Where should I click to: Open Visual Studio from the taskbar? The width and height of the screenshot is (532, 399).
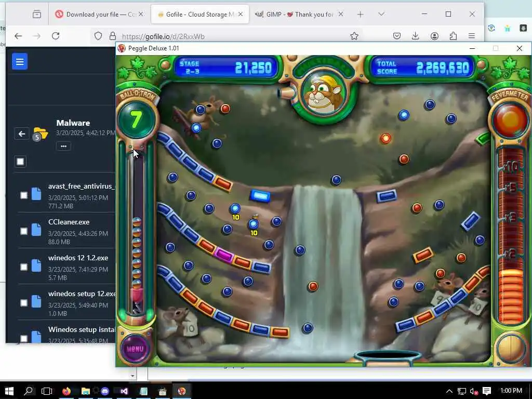coord(124,391)
